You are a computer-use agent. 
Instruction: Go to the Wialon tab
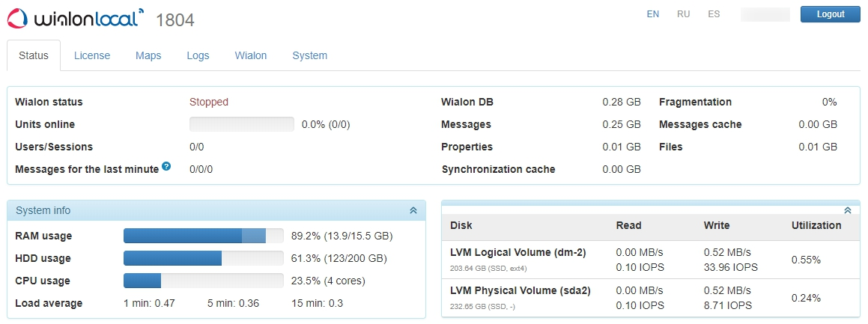251,55
